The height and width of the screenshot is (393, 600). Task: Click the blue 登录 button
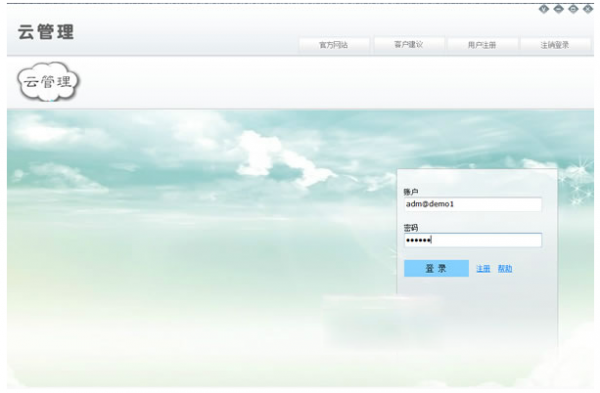436,268
